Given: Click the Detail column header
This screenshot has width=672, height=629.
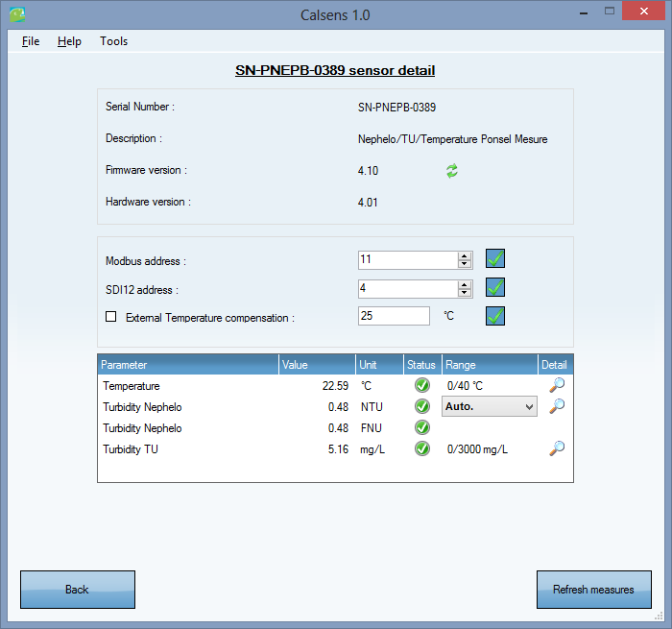Looking at the screenshot, I should 556,365.
